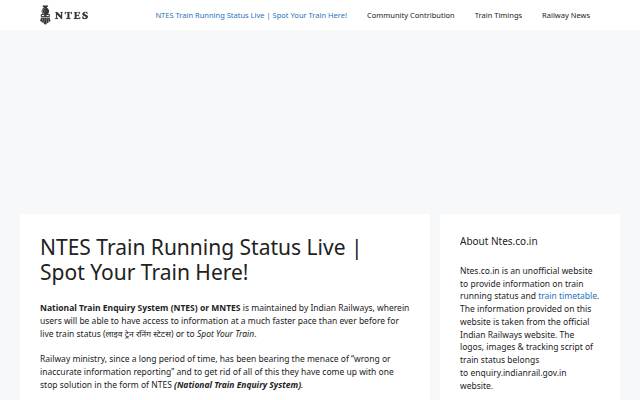Click the NTES site title text
640x400 pixels.
click(x=71, y=16)
